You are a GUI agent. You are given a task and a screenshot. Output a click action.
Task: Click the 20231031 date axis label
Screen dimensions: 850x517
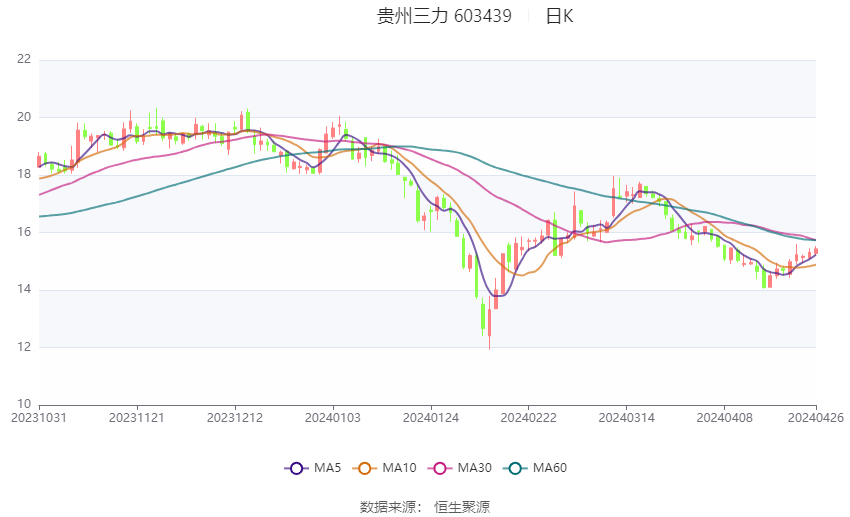pos(39,418)
